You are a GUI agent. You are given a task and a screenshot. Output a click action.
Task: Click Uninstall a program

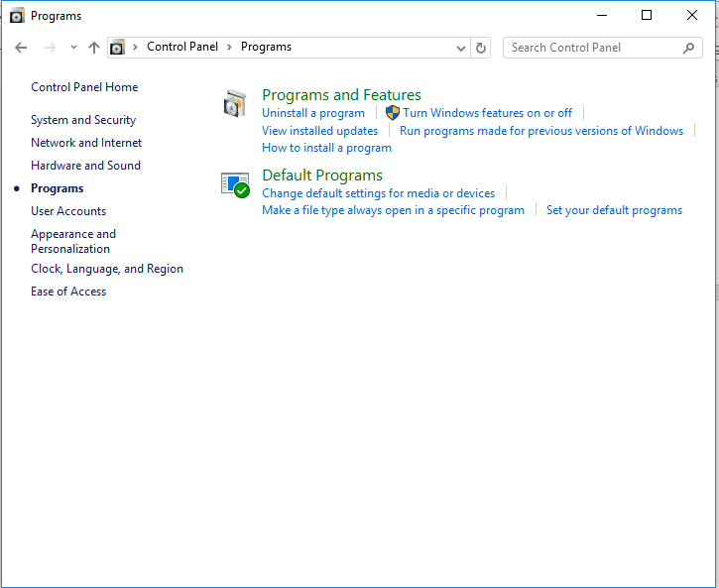pyautogui.click(x=313, y=113)
